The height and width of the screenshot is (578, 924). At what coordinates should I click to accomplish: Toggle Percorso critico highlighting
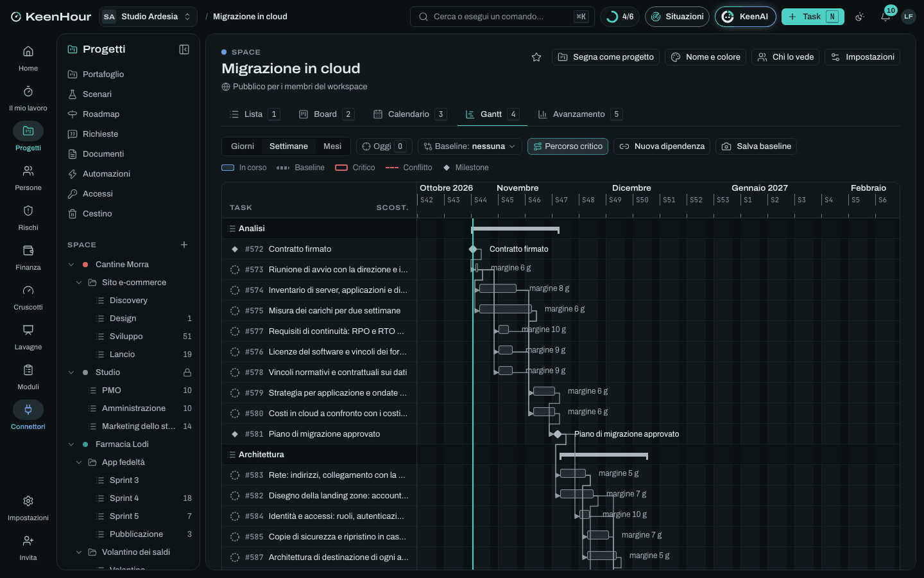(568, 146)
